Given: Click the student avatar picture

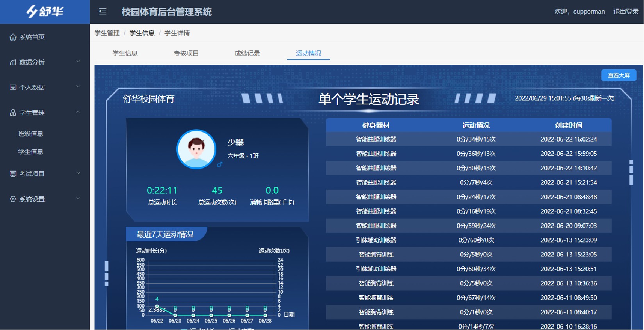Looking at the screenshot, I should click(x=196, y=149).
